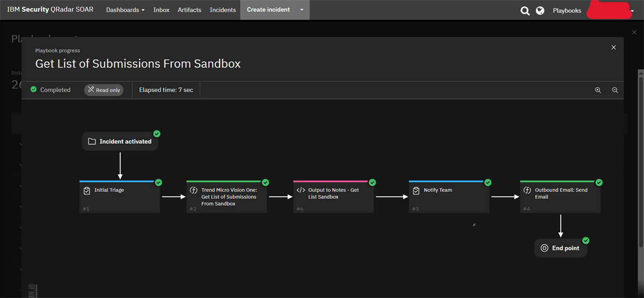Viewport: 644px width, 298px height.
Task: Click green checkmark on Output to Notes
Action: [372, 182]
